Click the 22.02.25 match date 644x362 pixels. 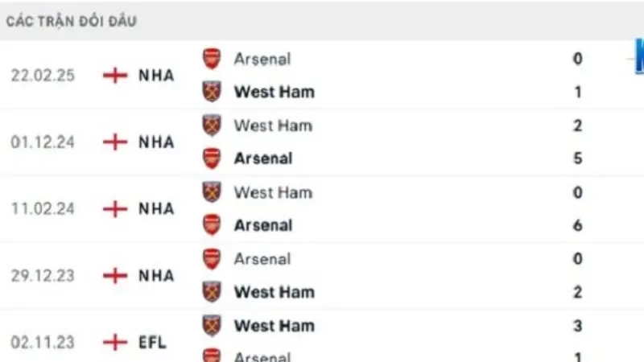point(43,76)
